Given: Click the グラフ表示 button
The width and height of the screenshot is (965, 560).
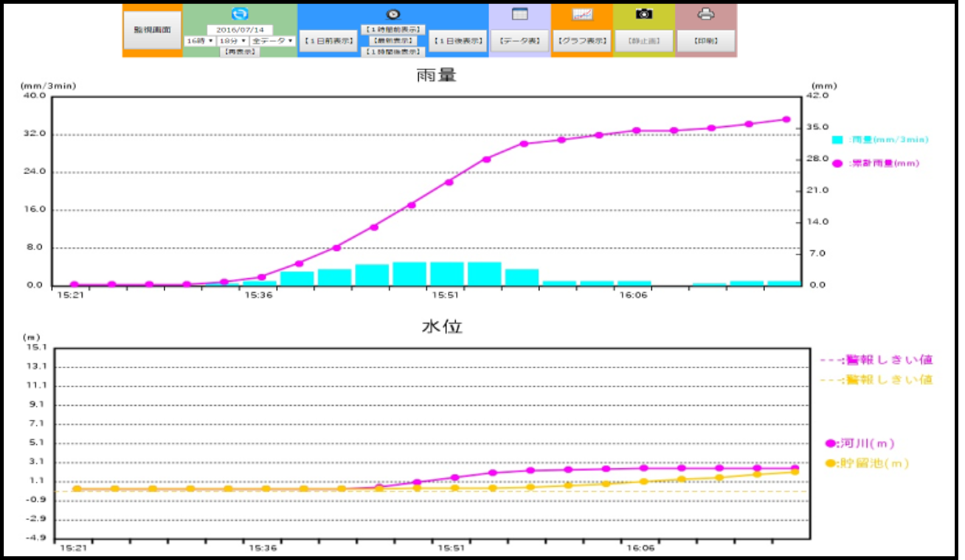Looking at the screenshot, I should [582, 41].
